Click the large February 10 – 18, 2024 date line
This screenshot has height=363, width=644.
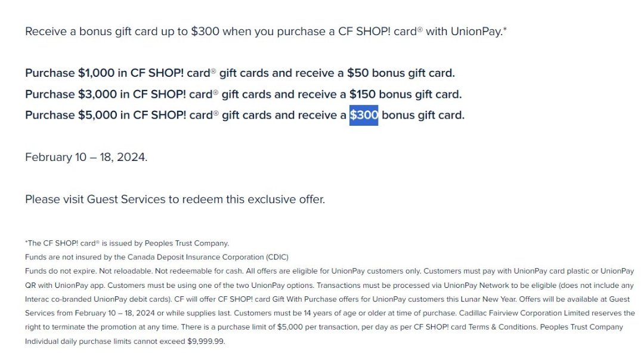pyautogui.click(x=86, y=157)
